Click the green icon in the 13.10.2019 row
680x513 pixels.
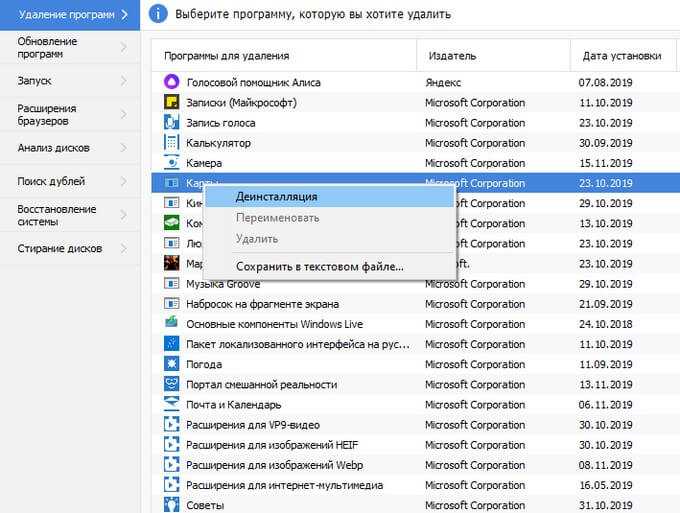pos(171,223)
